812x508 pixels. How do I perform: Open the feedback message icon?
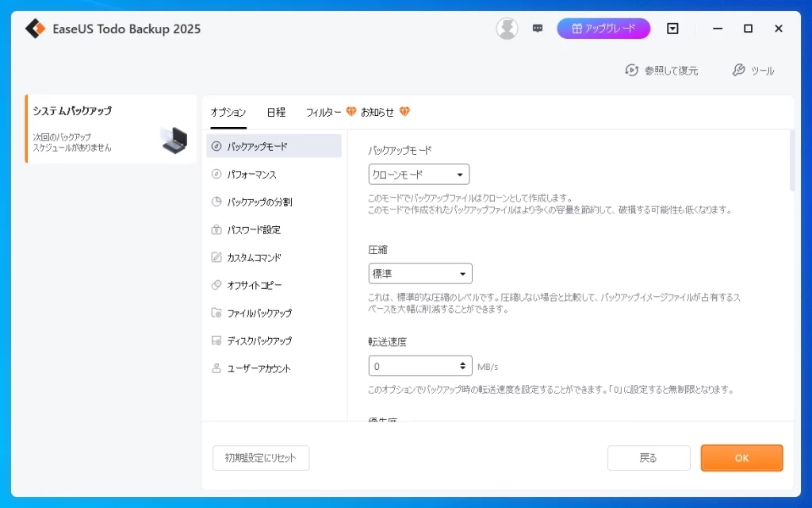tap(538, 29)
